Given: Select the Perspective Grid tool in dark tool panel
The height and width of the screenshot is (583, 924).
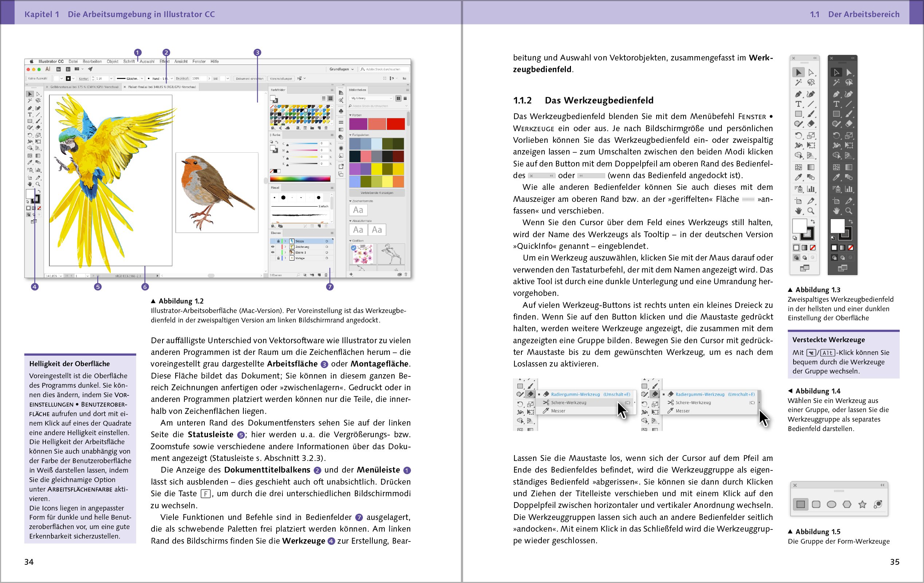Looking at the screenshot, I should (x=849, y=156).
